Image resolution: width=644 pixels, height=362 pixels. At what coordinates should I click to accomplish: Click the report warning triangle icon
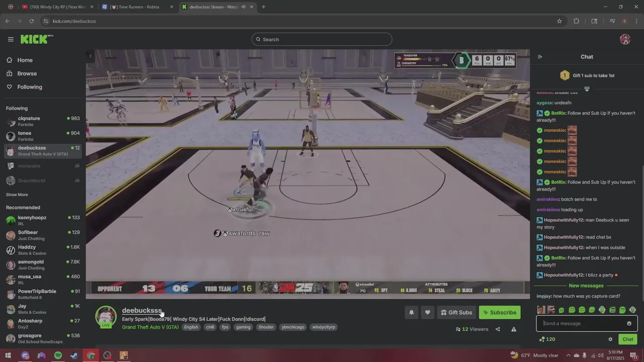coord(514,329)
